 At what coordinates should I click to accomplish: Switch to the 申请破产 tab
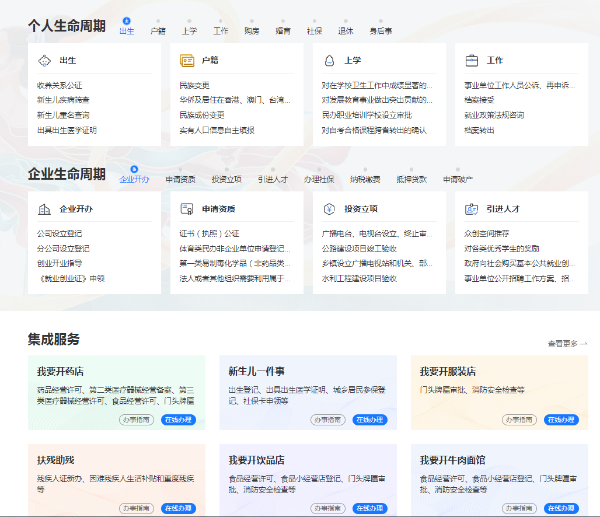pyautogui.click(x=458, y=180)
